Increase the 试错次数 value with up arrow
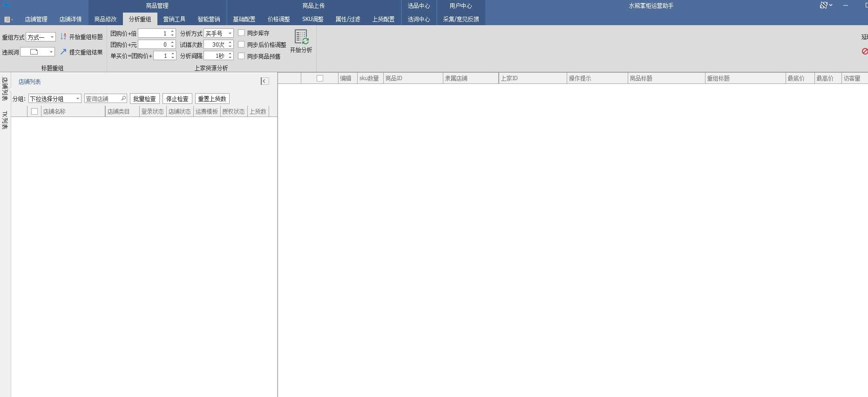 (x=230, y=42)
